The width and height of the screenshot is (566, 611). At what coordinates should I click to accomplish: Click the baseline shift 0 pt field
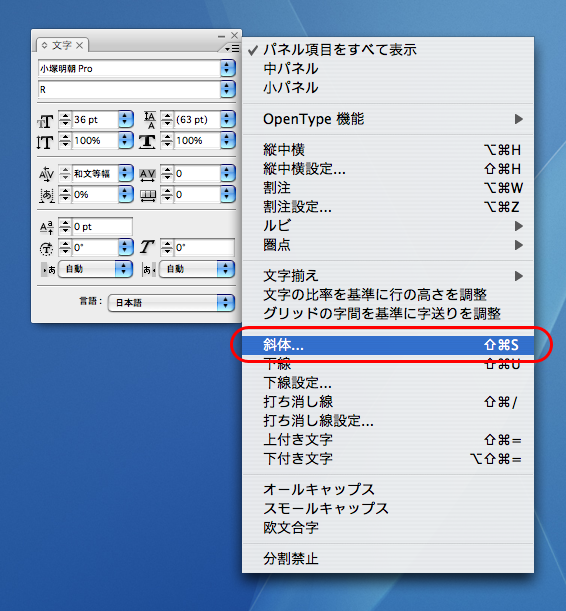tap(102, 226)
